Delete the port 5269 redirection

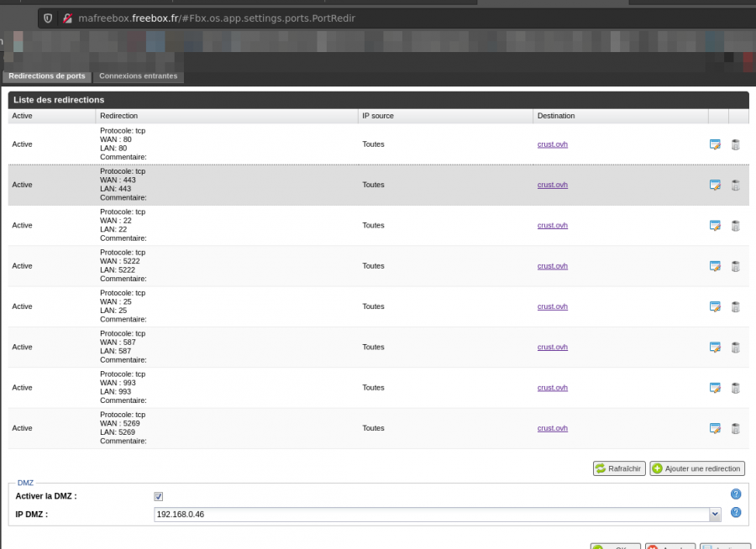click(735, 428)
